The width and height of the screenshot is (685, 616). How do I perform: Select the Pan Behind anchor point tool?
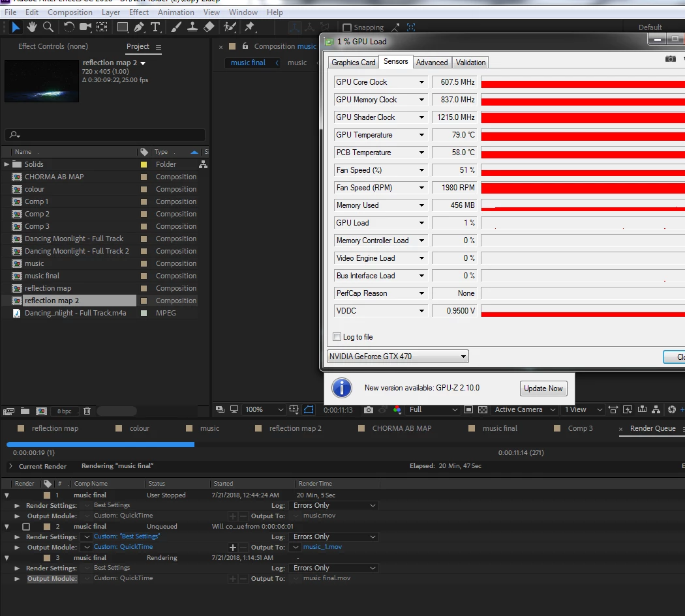coord(102,27)
